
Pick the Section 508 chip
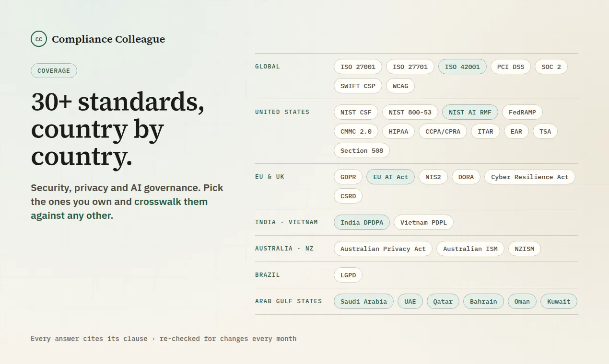pyautogui.click(x=362, y=150)
